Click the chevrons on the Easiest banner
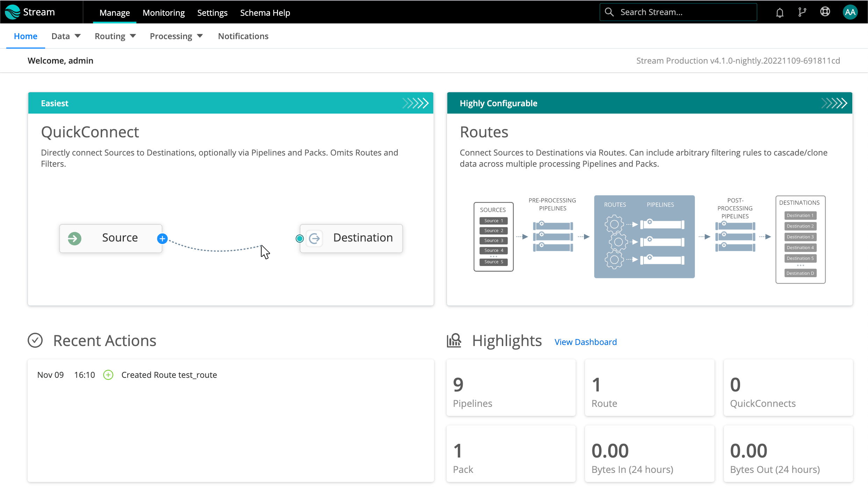868x504 pixels. [x=415, y=103]
